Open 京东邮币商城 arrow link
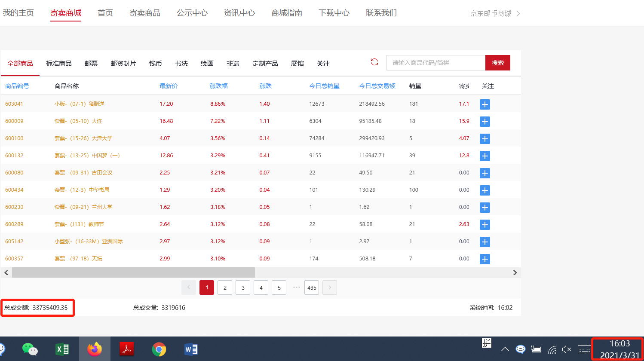 [495, 13]
